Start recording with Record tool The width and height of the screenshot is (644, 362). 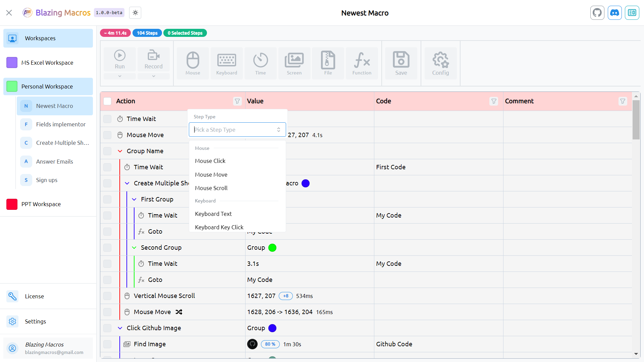[x=154, y=59]
